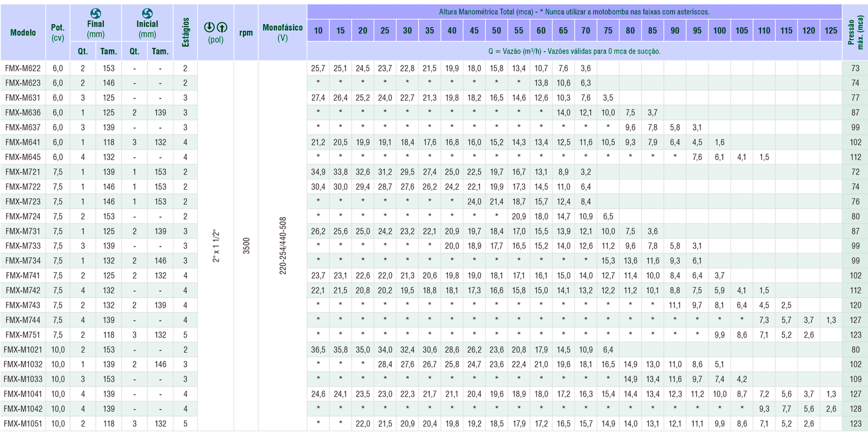
Task: Click the 2" x 1 1/2" pipe size value
Action: click(x=216, y=246)
